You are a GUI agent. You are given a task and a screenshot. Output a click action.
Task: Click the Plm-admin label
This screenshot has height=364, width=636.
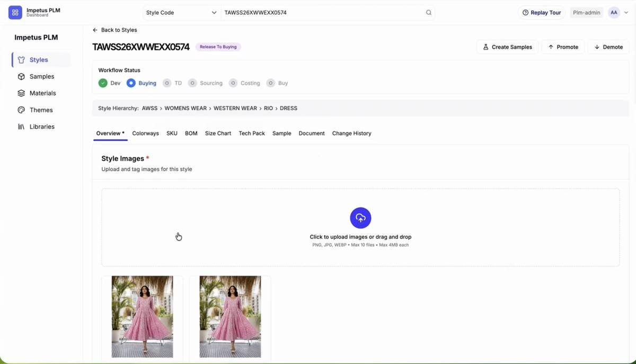[x=586, y=13]
